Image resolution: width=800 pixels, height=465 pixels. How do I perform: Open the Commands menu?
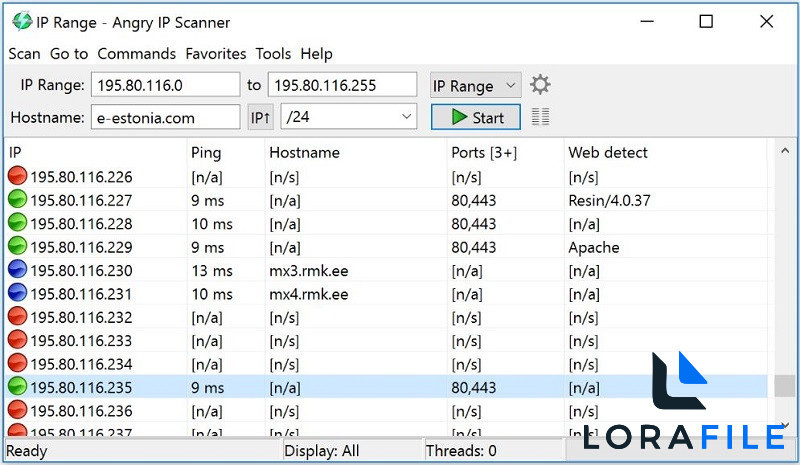click(x=136, y=54)
